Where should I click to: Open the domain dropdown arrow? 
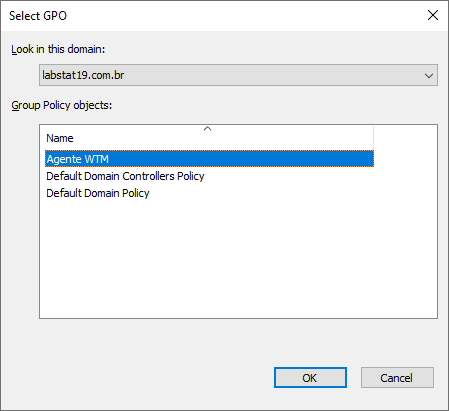pyautogui.click(x=429, y=76)
